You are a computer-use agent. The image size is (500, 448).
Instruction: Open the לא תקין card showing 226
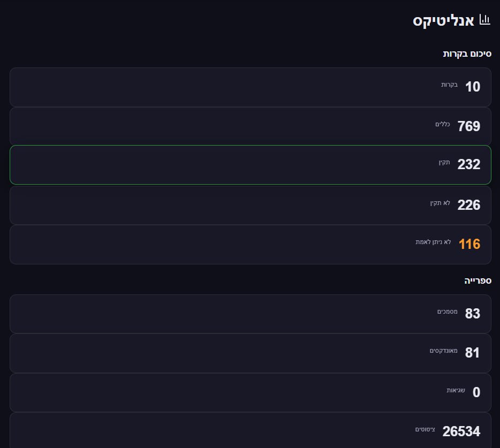coord(250,205)
